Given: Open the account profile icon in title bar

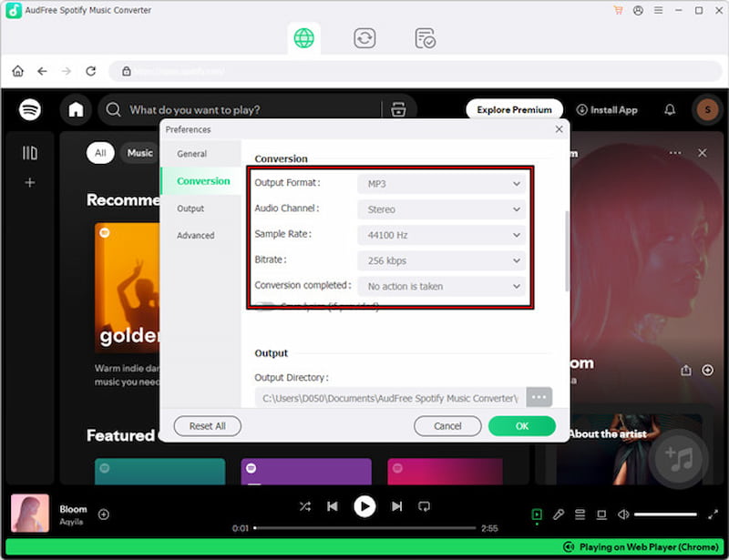Looking at the screenshot, I should tap(638, 10).
